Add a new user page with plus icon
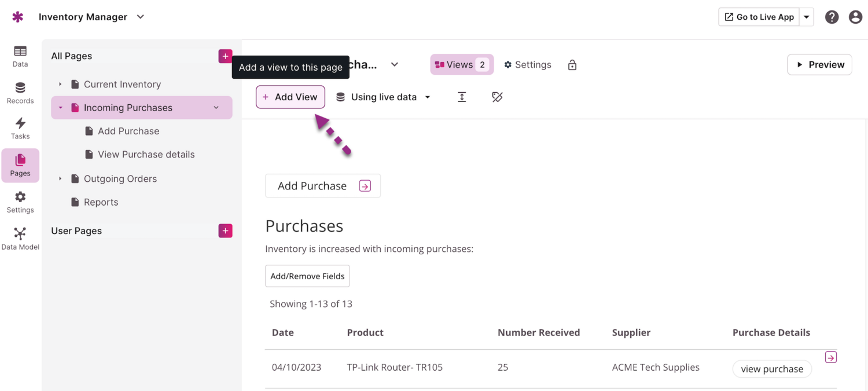The width and height of the screenshot is (868, 391). pos(225,231)
